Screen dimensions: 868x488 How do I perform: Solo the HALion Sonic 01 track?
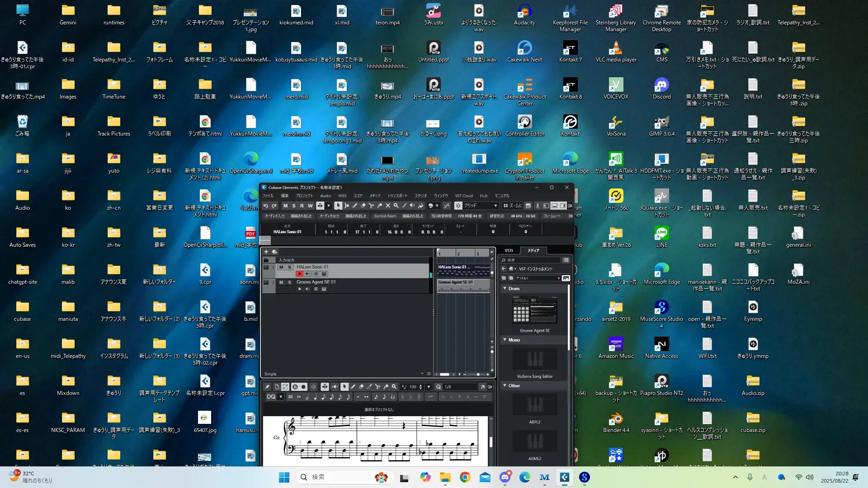pyautogui.click(x=289, y=267)
